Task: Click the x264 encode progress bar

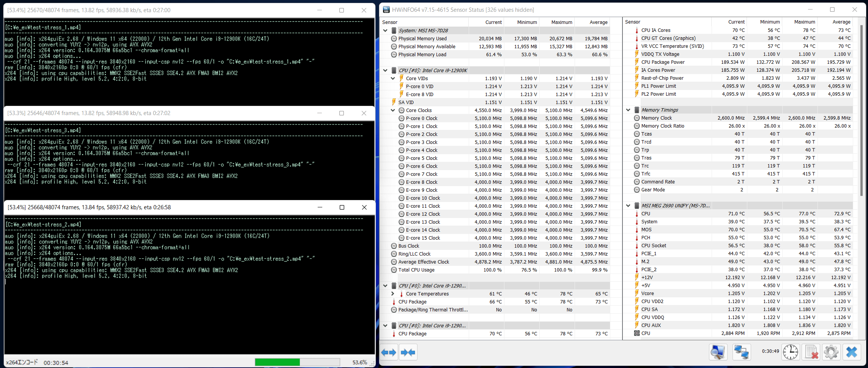Action: [x=297, y=362]
